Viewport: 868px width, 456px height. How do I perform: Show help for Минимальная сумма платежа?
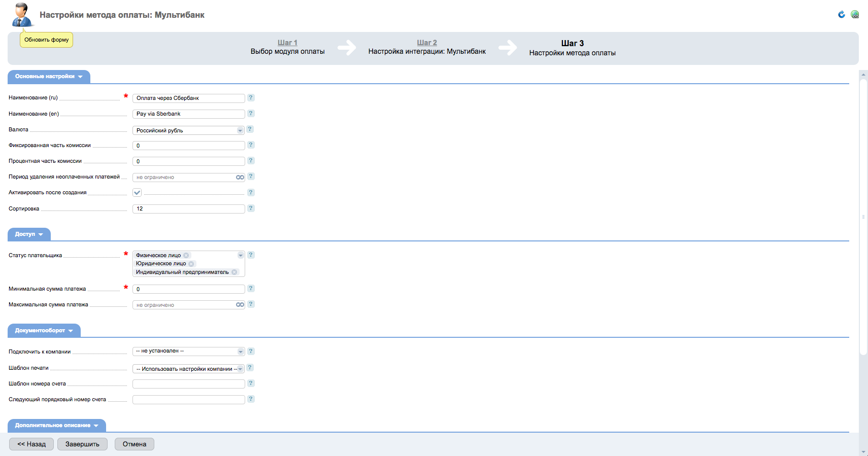pyautogui.click(x=251, y=288)
